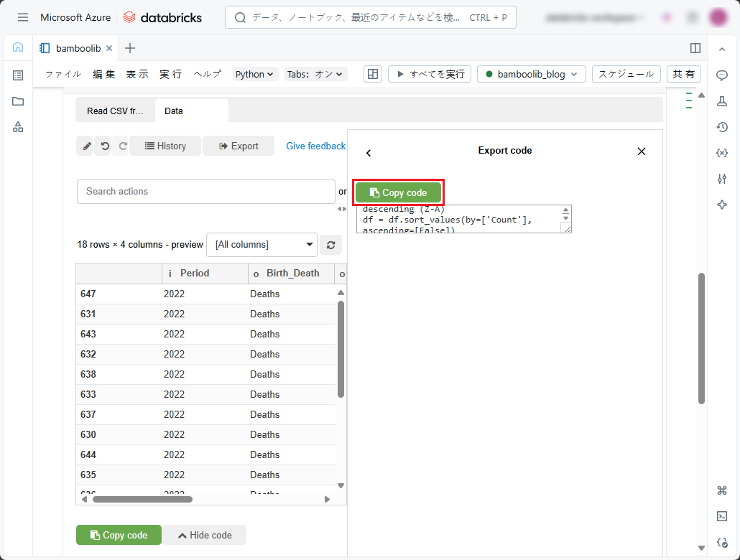The height and width of the screenshot is (560, 740).
Task: Open version history icon in right sidebar
Action: click(x=722, y=127)
